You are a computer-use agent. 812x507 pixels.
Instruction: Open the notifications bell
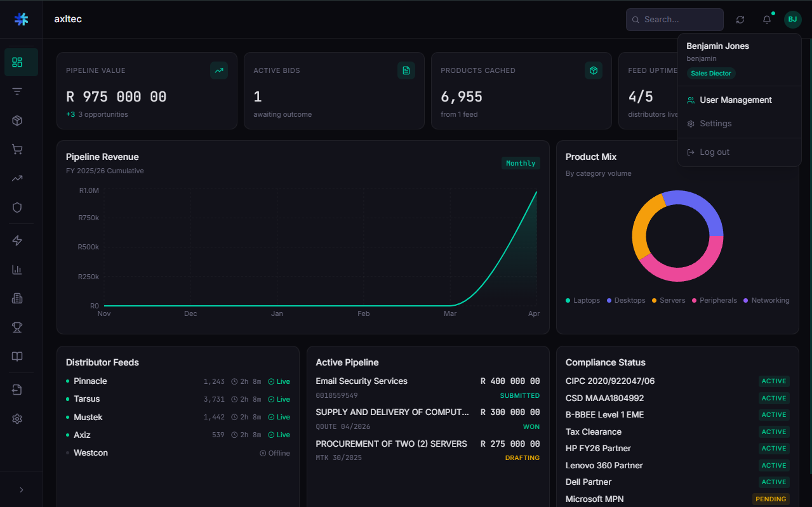767,20
